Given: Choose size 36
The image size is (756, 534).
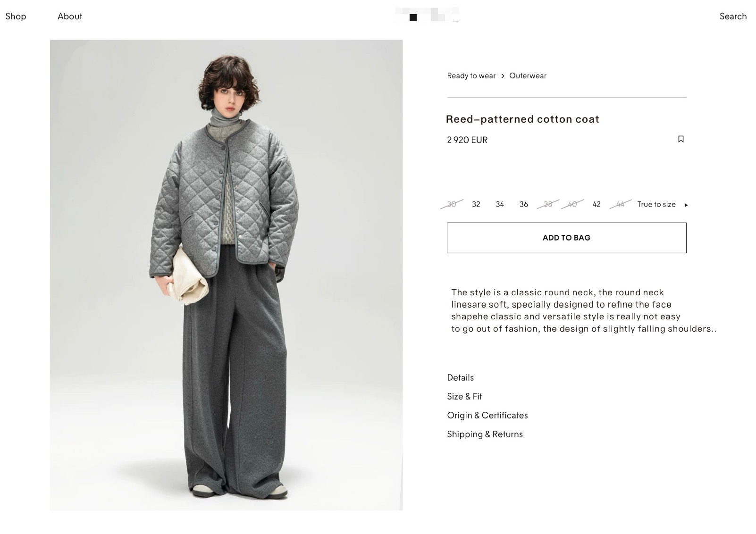Looking at the screenshot, I should [x=523, y=204].
